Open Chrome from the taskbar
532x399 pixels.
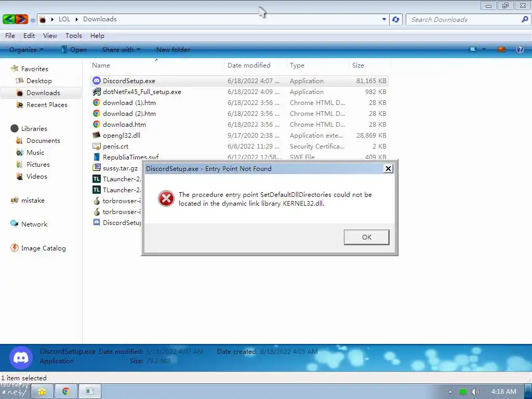click(66, 392)
